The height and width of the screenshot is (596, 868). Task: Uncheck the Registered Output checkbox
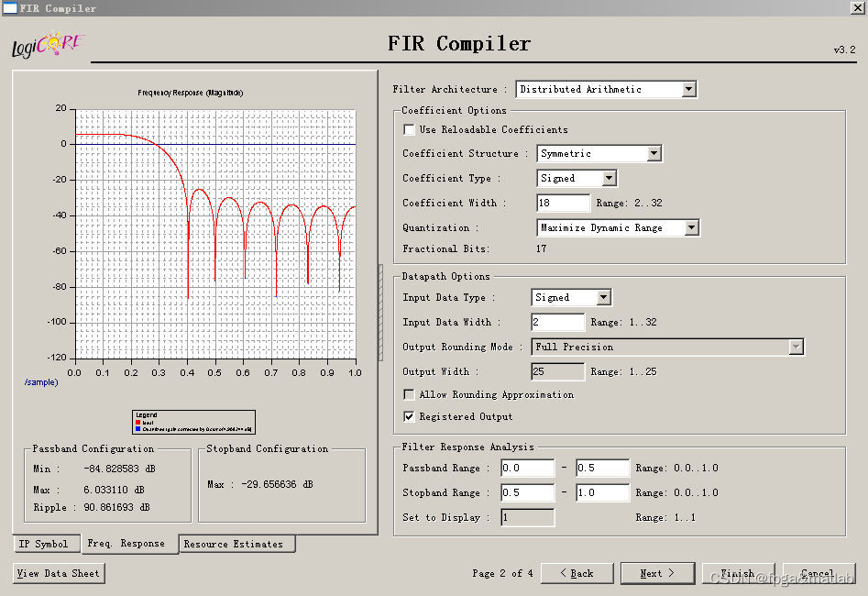(409, 416)
